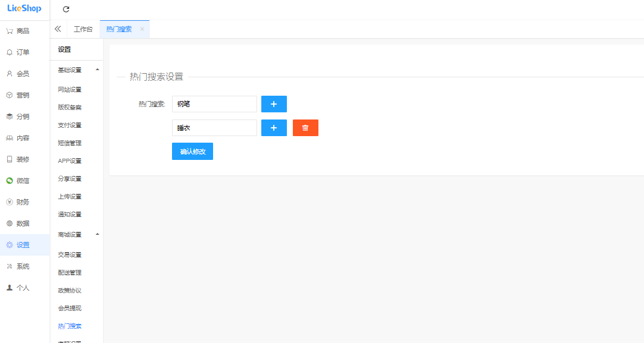Open the 商品 shopping cart menu
This screenshot has width=644, height=343.
pos(24,31)
